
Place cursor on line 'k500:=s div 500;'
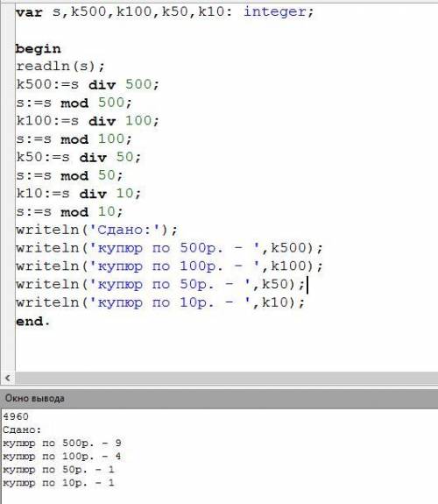88,84
